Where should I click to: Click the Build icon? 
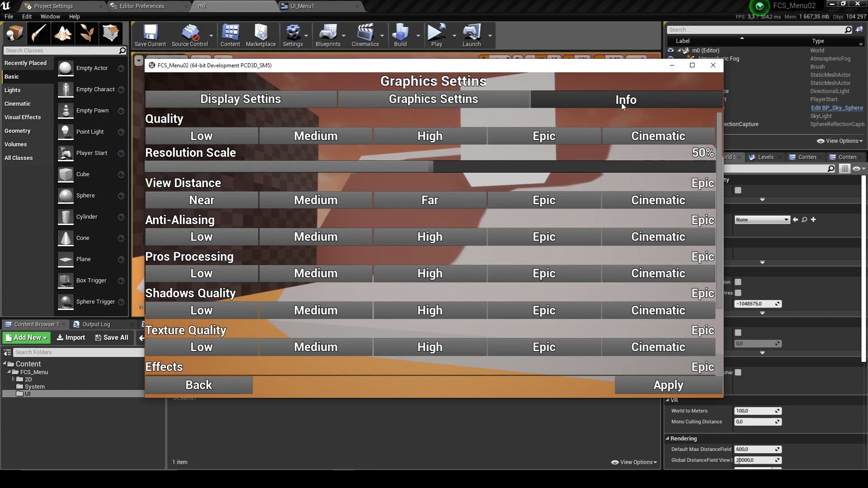point(401,33)
